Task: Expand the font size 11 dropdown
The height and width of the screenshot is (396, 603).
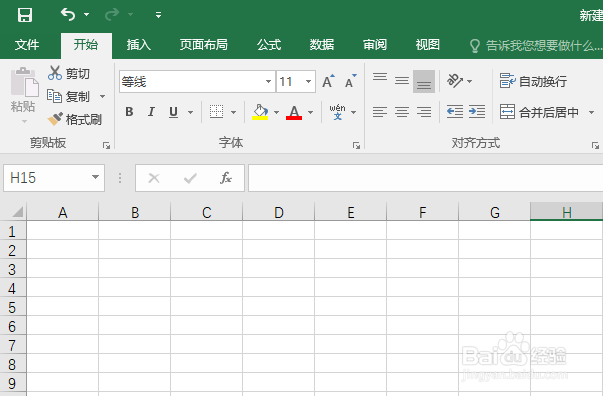Action: [308, 82]
